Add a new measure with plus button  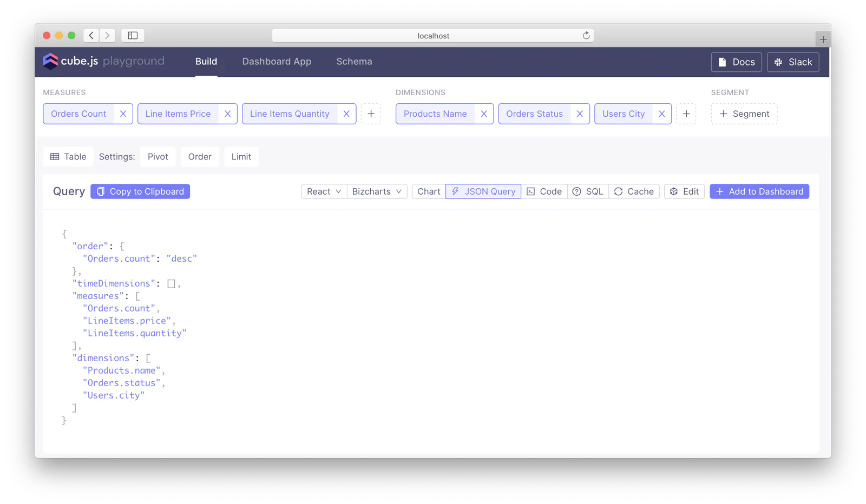coord(371,114)
